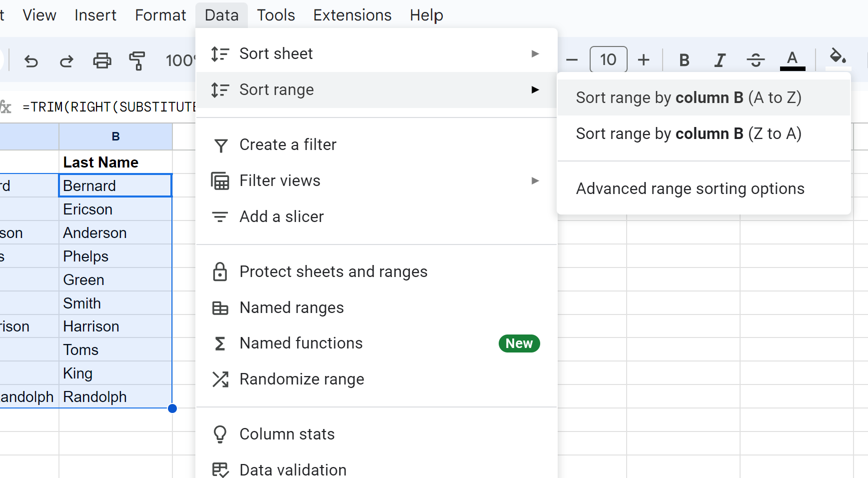Select the Bernard cell
Viewport: 868px width, 478px height.
pos(115,185)
